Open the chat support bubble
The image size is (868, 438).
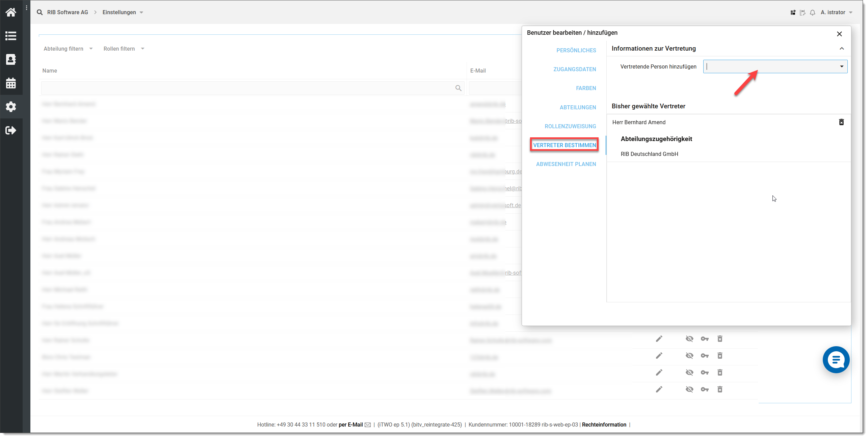[x=836, y=360]
